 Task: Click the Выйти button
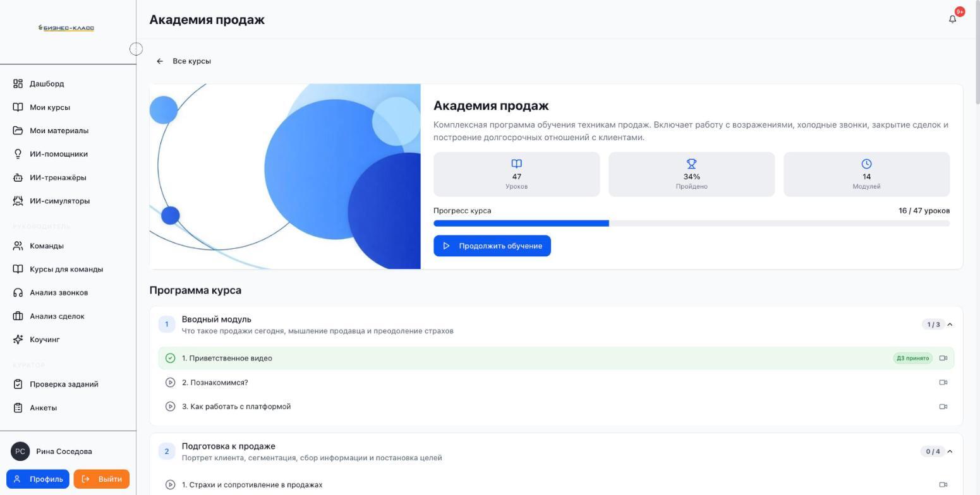click(102, 479)
